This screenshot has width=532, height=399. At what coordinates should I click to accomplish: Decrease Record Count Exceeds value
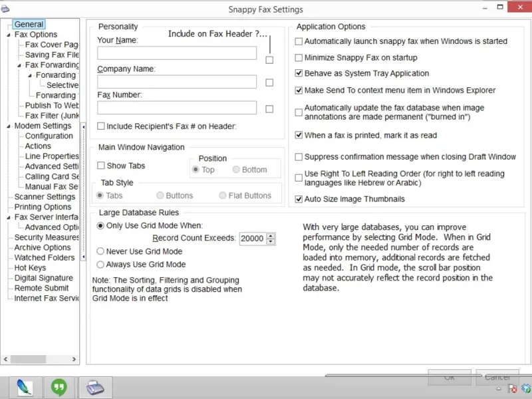[x=271, y=241]
